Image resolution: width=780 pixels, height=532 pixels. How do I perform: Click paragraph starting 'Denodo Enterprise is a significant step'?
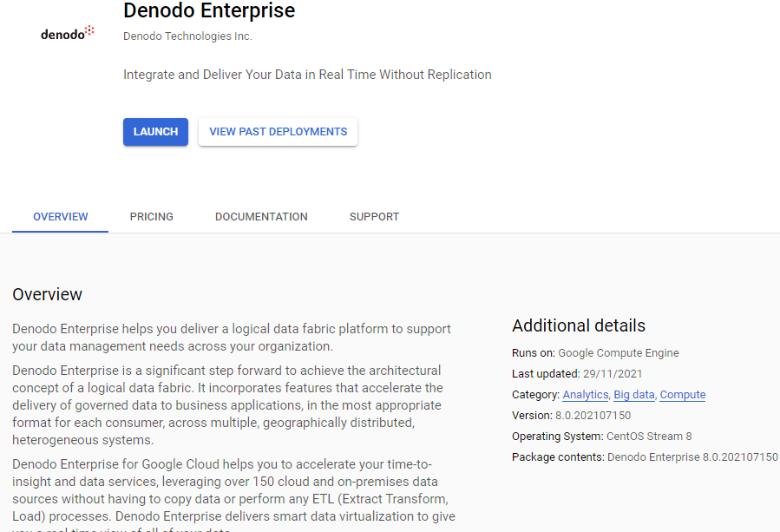point(227,405)
